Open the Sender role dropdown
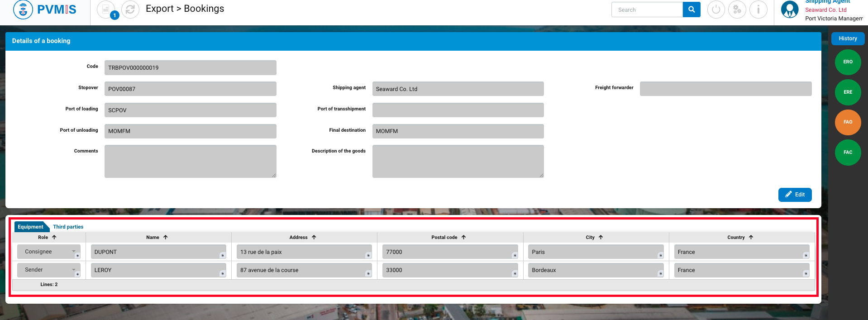This screenshot has width=868, height=320. (x=48, y=270)
